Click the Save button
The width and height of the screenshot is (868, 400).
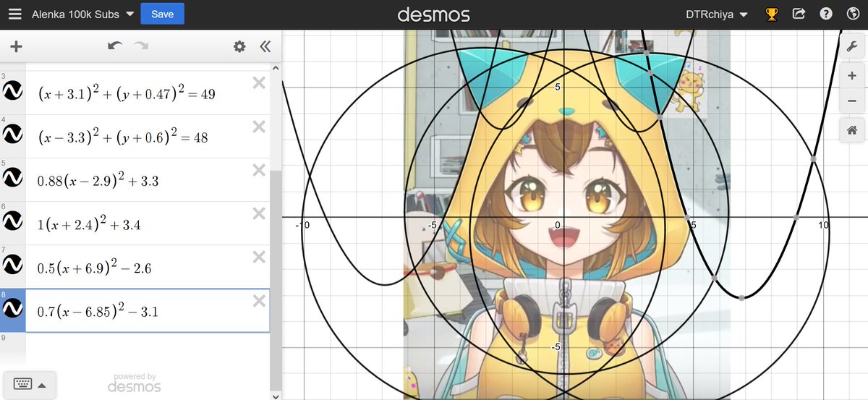(x=162, y=14)
